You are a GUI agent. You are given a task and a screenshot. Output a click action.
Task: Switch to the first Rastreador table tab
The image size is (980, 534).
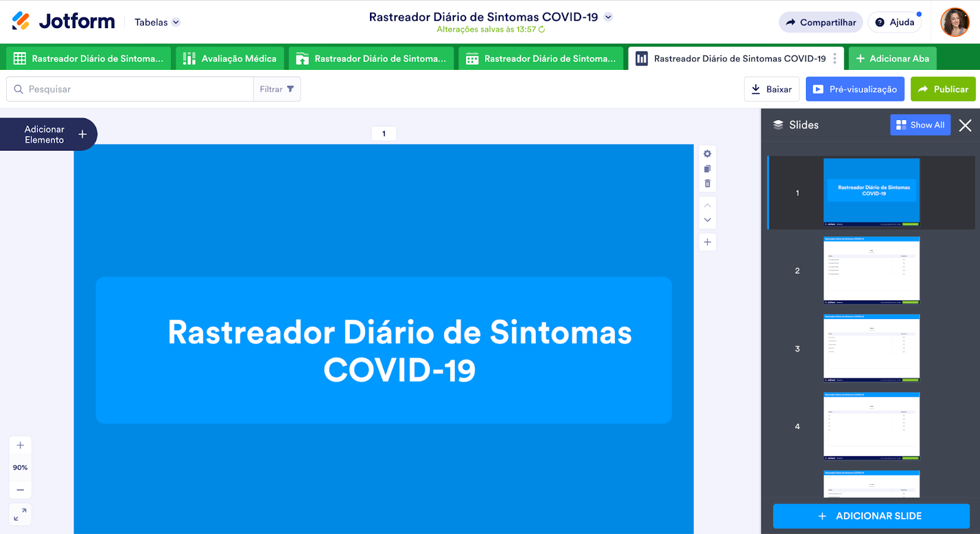tap(89, 59)
